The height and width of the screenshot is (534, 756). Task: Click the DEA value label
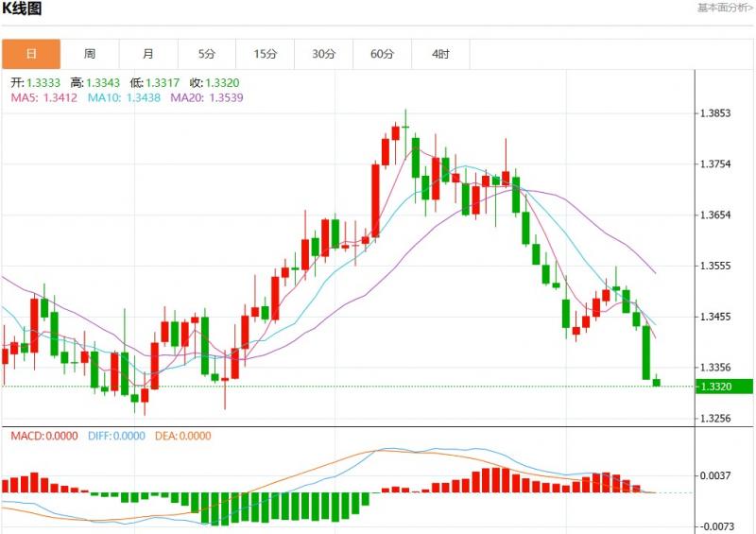[183, 436]
